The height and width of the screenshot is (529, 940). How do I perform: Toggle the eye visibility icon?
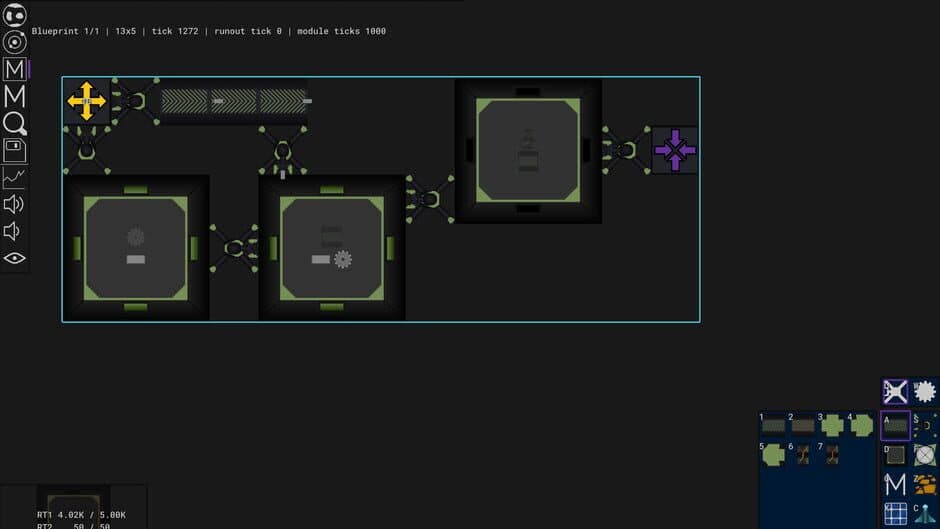pyautogui.click(x=14, y=258)
